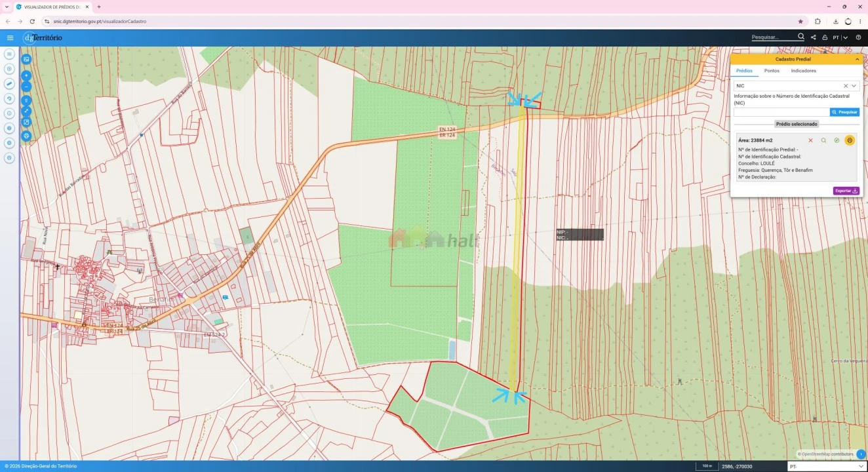Zoom out the map with minus button

pyautogui.click(x=27, y=87)
